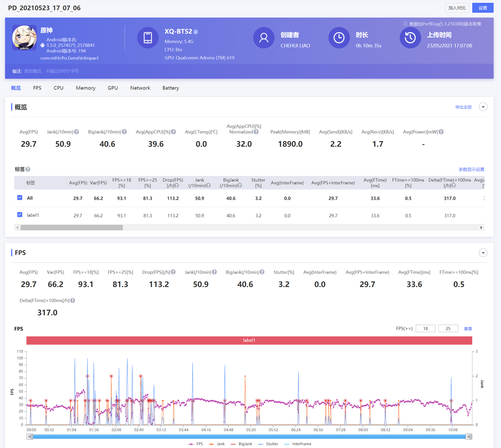The width and height of the screenshot is (501, 448).
Task: Uncheck the label1 row checkbox
Action: tap(20, 215)
